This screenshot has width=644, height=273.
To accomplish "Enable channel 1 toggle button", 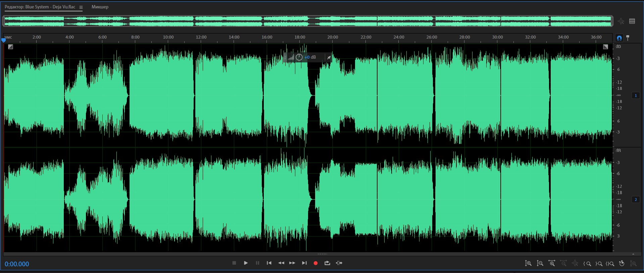I will click(636, 96).
